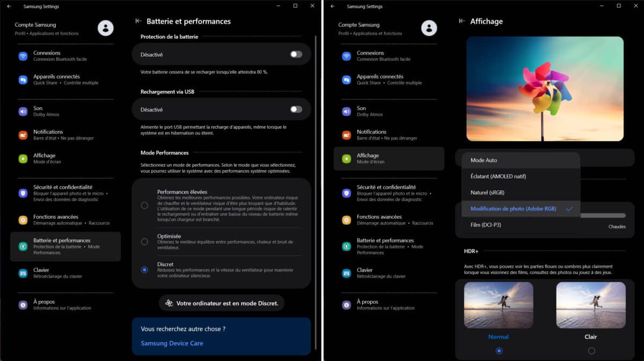Open Batterie et performances entry, Batterie window sidebar
644x361 pixels.
coord(65,246)
